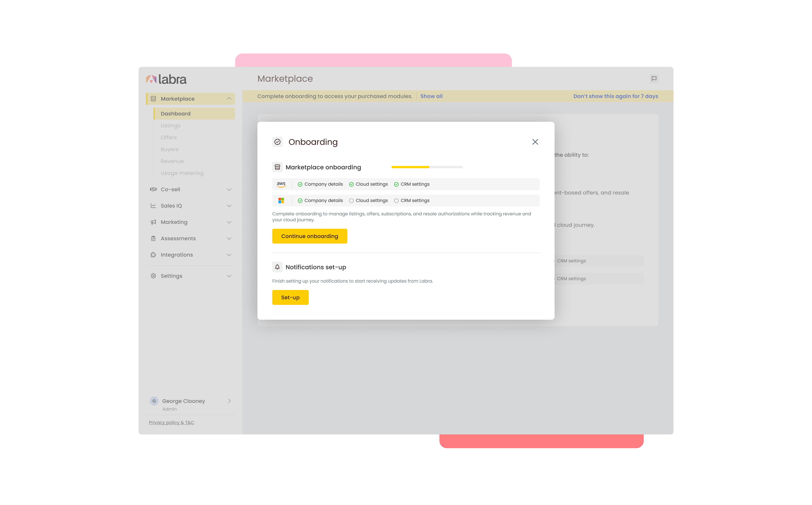Image resolution: width=812 pixels, height=505 pixels.
Task: Click Microsoft Cloud settings pending step circle
Action: [351, 201]
